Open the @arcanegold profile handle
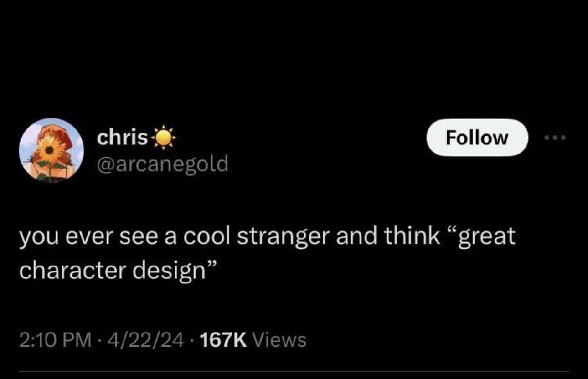The width and height of the screenshot is (588, 379). [162, 164]
